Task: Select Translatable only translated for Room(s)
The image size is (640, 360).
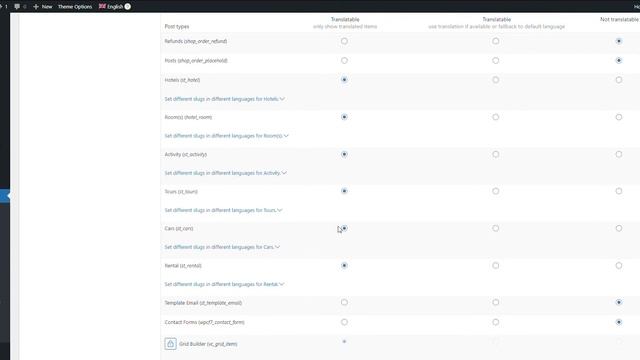Action: point(344,117)
